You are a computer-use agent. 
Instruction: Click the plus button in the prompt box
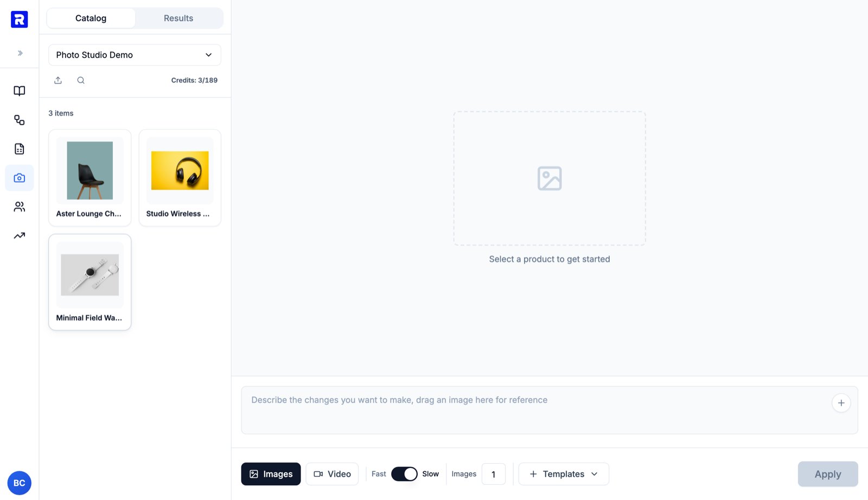pyautogui.click(x=841, y=403)
